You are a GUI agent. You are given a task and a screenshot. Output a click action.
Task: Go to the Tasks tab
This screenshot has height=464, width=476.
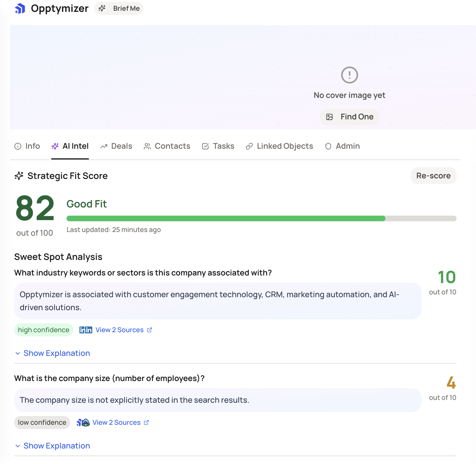tap(218, 146)
